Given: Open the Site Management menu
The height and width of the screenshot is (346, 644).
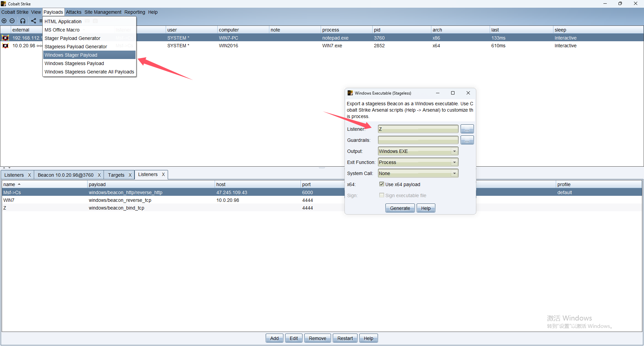Looking at the screenshot, I should [x=103, y=12].
